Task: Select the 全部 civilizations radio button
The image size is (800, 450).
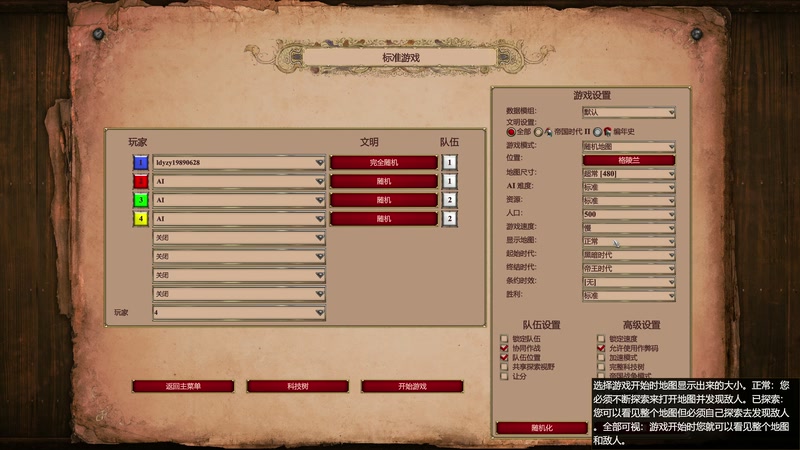Action: point(511,132)
